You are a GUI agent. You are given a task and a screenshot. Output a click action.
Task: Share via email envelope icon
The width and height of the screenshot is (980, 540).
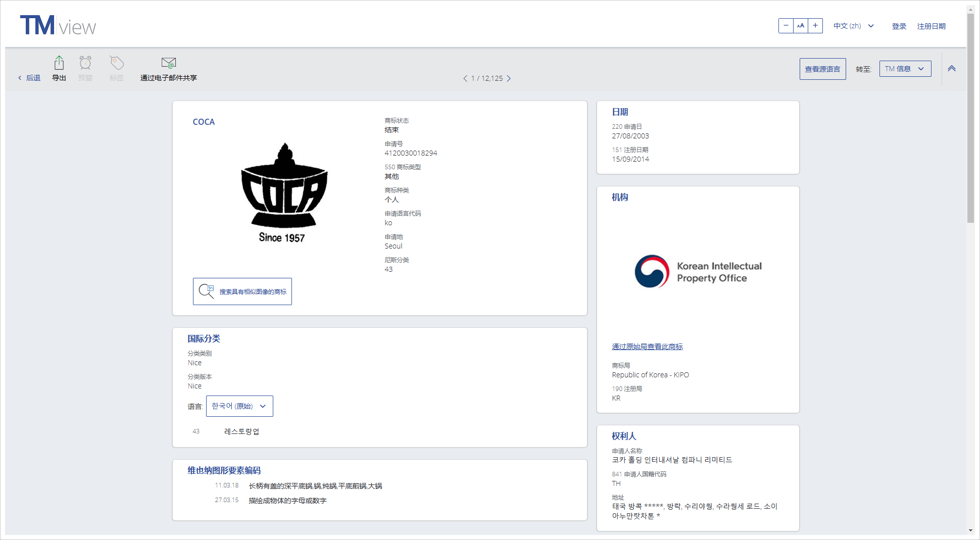168,63
